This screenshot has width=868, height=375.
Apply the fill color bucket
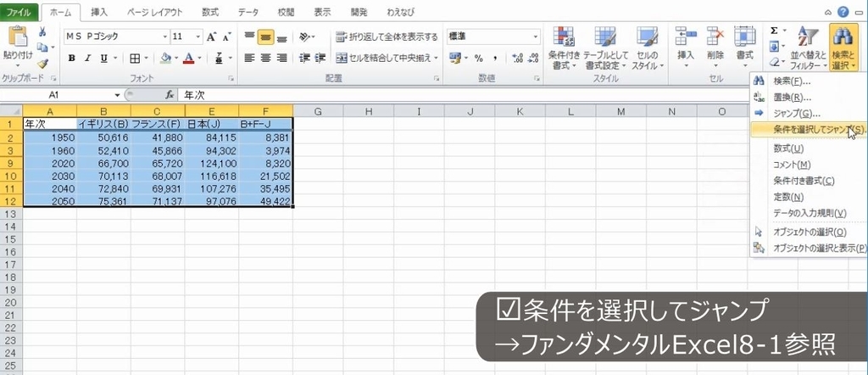165,59
